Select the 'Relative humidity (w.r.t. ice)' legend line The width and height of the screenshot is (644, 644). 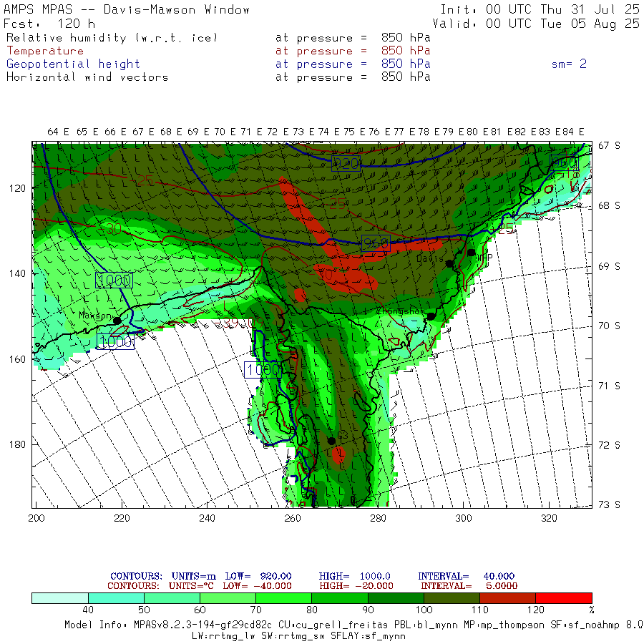pos(112,38)
